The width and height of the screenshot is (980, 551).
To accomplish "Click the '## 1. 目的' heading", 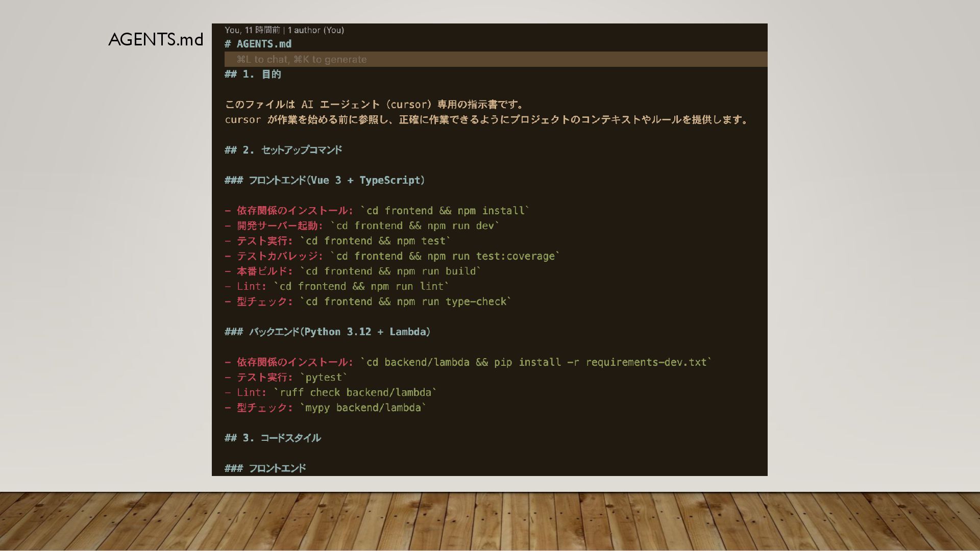I will [x=253, y=74].
